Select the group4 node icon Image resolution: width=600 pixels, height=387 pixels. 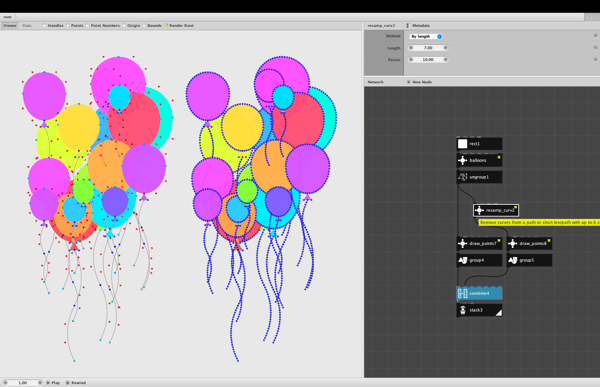click(x=462, y=260)
